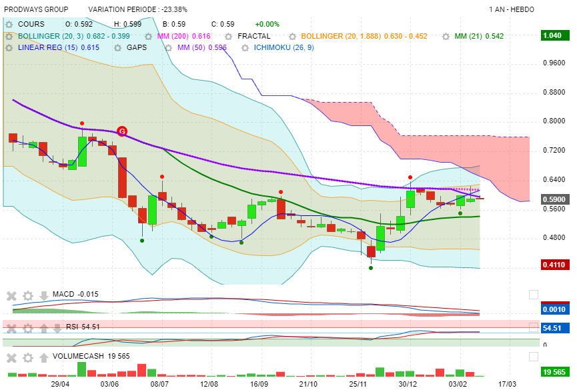The width and height of the screenshot is (577, 392).
Task: Click the 03/06 date axis label
Action: [x=109, y=384]
